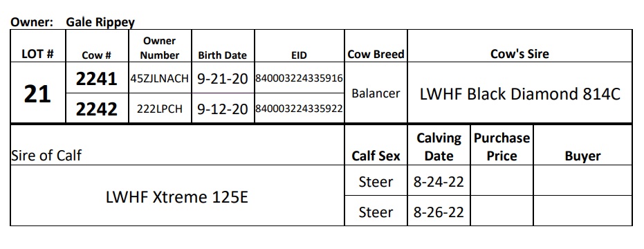This screenshot has width=644, height=249.
Task: Click owner number 222LPCH
Action: pos(160,109)
